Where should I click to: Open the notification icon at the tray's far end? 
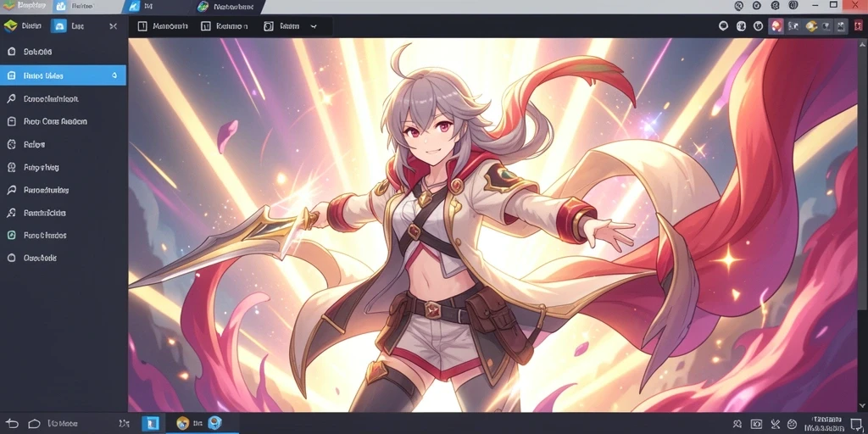click(856, 424)
